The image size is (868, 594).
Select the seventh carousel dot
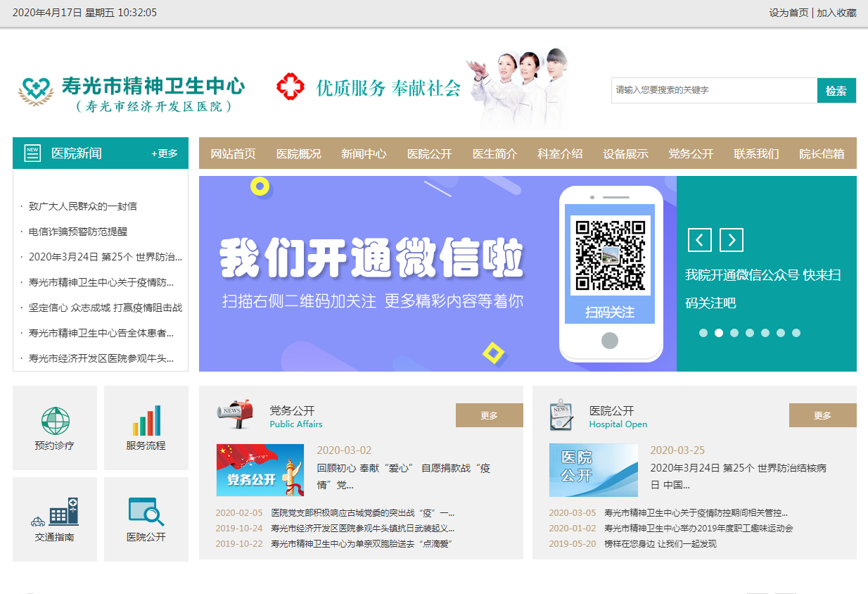click(x=796, y=333)
